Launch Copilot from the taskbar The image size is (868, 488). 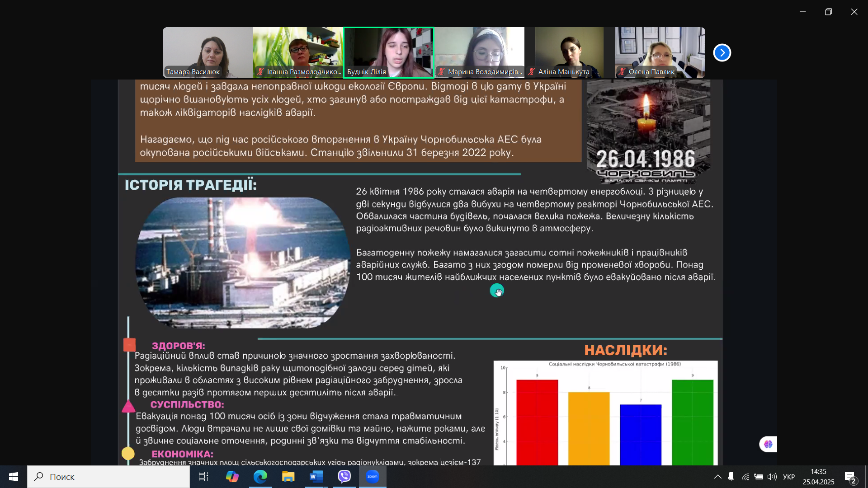coord(232,477)
